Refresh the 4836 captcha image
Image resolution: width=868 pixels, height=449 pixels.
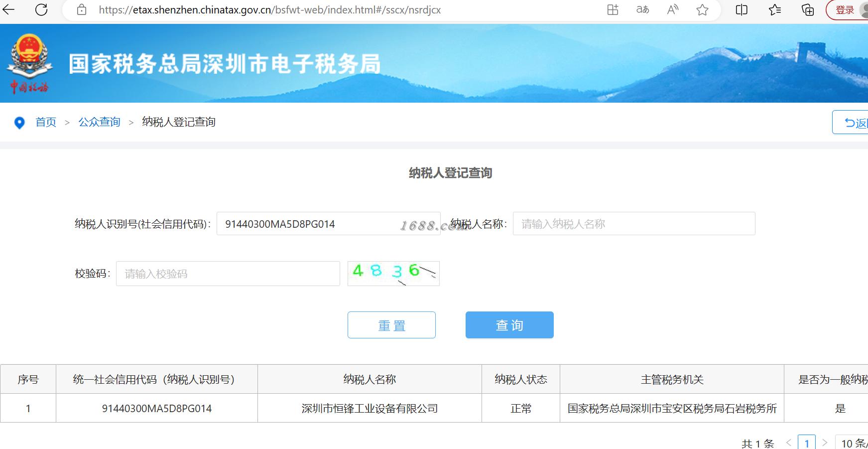tap(393, 274)
